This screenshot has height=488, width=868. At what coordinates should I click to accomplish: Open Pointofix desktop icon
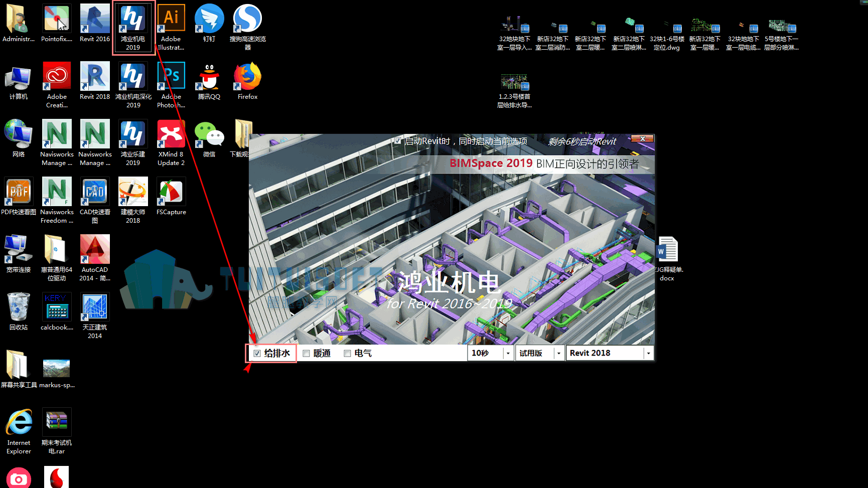point(57,23)
